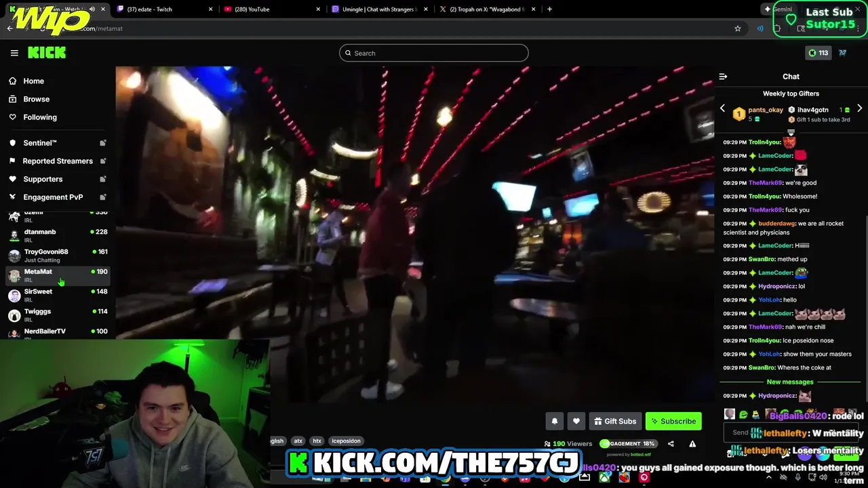The image size is (868, 488).
Task: Click the Engagement 18% progress bar
Action: click(x=628, y=444)
